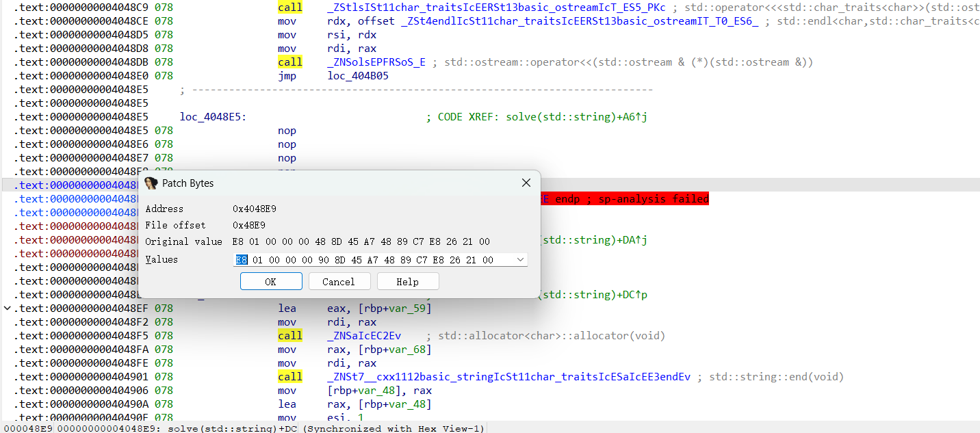Open Help for Patch Bytes
980x433 pixels.
pyautogui.click(x=407, y=282)
